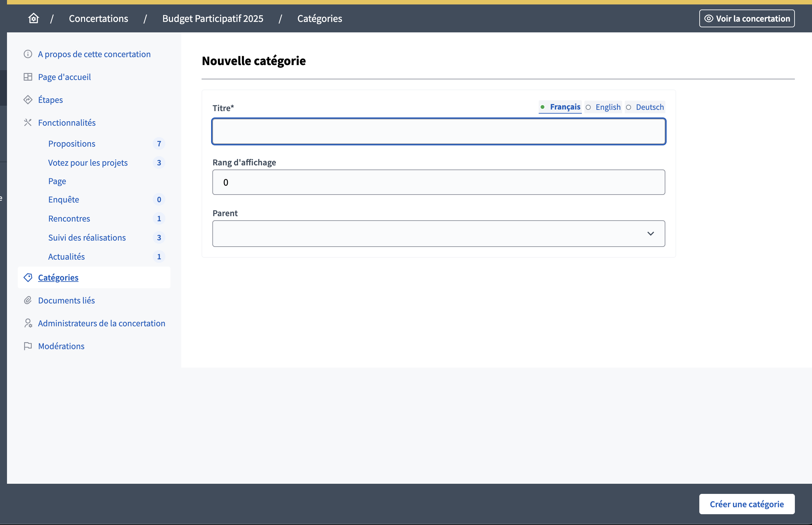Click the tools icon beside Fonctionnalités
Viewport: 812px width, 525px height.
coord(28,123)
